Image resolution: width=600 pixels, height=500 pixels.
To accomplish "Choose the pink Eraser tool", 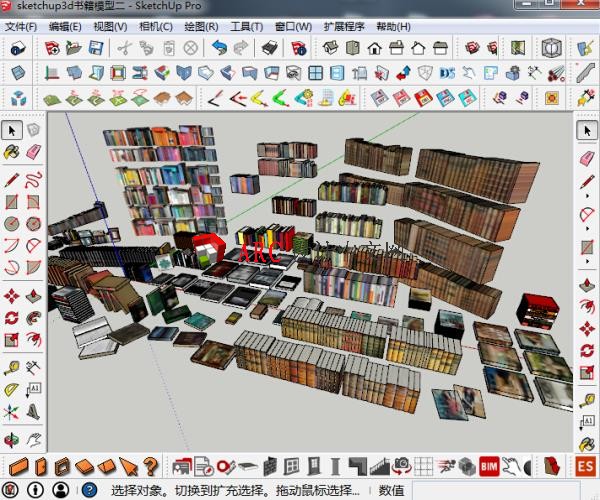I will pyautogui.click(x=33, y=152).
